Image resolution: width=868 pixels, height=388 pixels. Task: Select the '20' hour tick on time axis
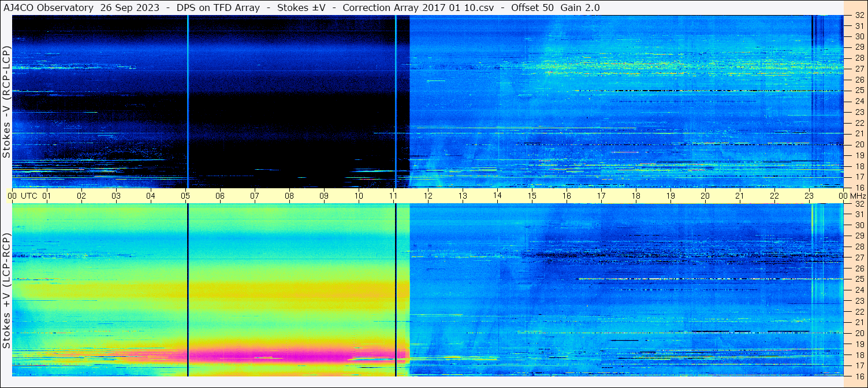click(x=705, y=196)
